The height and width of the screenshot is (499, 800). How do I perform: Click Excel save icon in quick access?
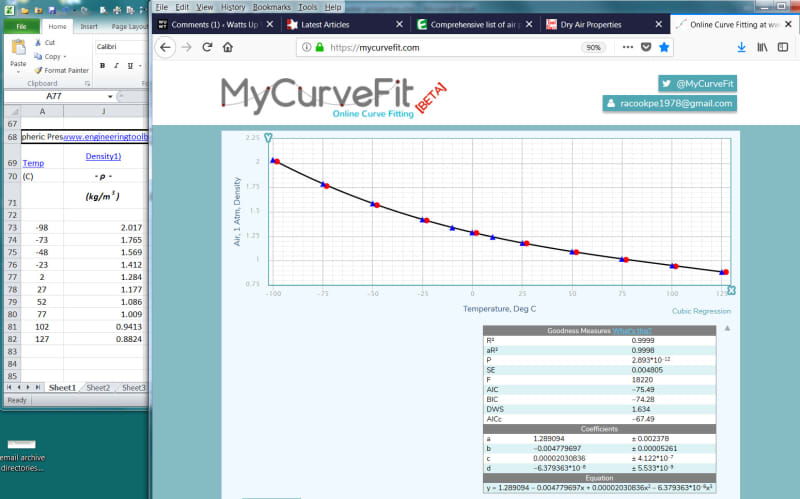(x=52, y=10)
